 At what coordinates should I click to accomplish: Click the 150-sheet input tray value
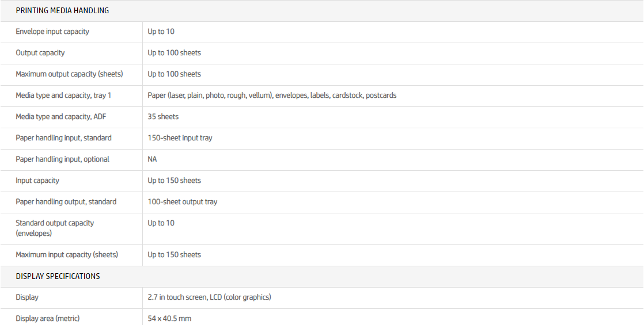click(x=180, y=138)
